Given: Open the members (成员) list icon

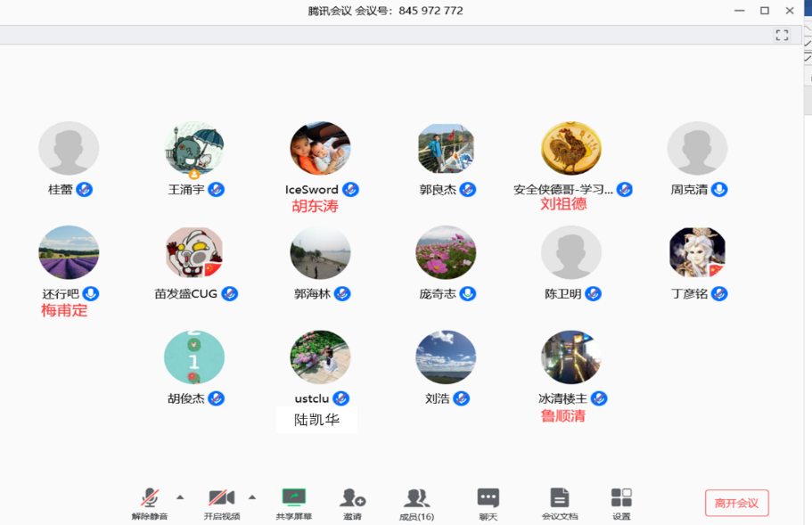Looking at the screenshot, I should [x=416, y=498].
